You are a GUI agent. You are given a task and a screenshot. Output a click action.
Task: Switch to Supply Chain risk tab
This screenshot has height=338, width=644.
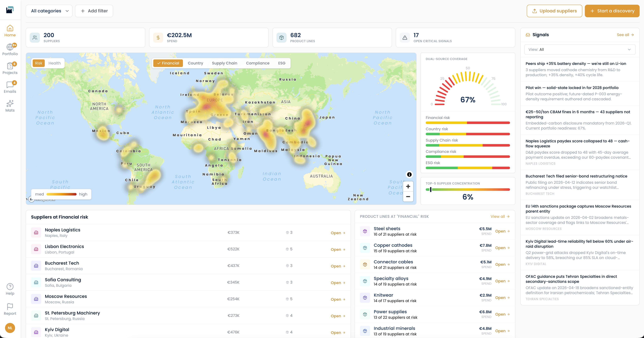[x=225, y=63]
